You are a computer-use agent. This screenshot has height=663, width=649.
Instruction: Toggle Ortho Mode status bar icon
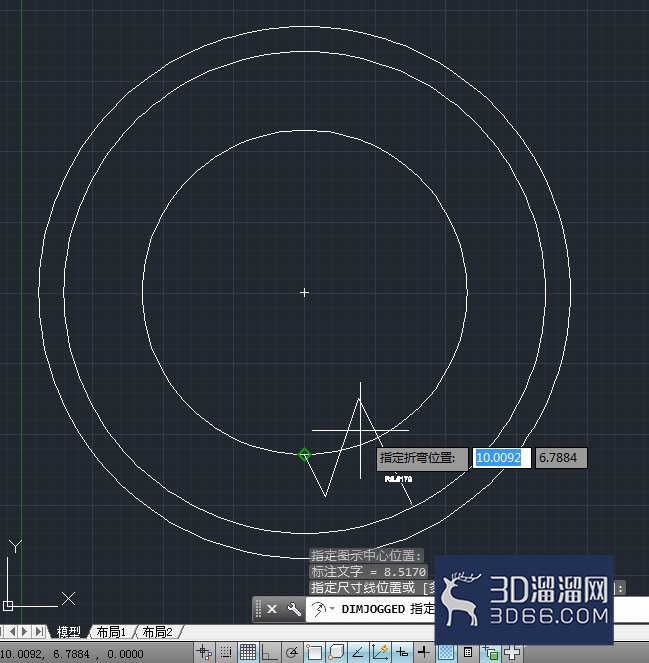click(268, 652)
